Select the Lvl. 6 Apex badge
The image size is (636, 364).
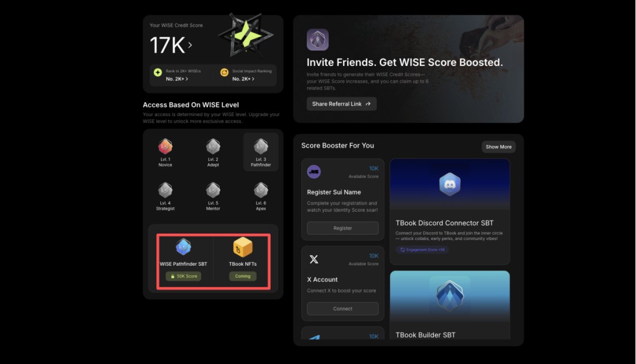click(261, 196)
